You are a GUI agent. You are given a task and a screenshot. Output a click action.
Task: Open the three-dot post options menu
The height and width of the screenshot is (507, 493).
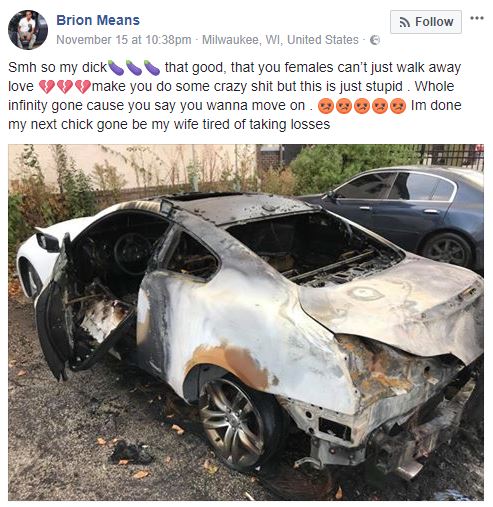click(477, 18)
